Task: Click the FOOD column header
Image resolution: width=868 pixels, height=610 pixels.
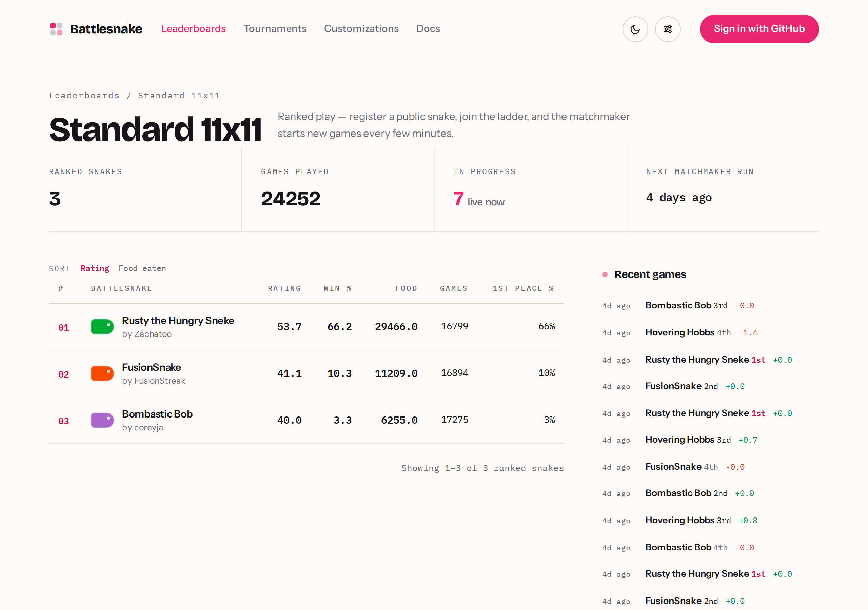Action: coord(406,288)
